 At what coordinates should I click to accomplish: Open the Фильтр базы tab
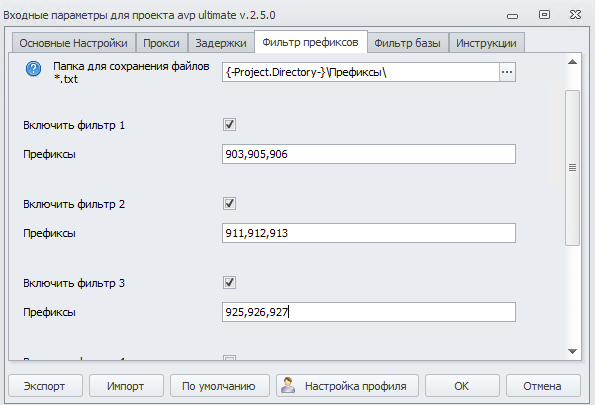point(408,43)
